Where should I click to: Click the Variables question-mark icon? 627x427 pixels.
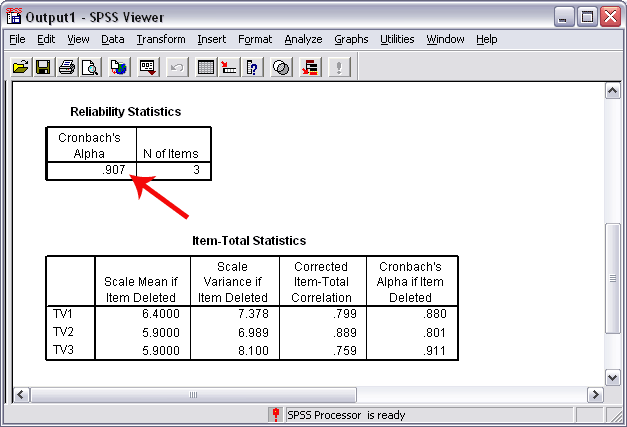[252, 67]
